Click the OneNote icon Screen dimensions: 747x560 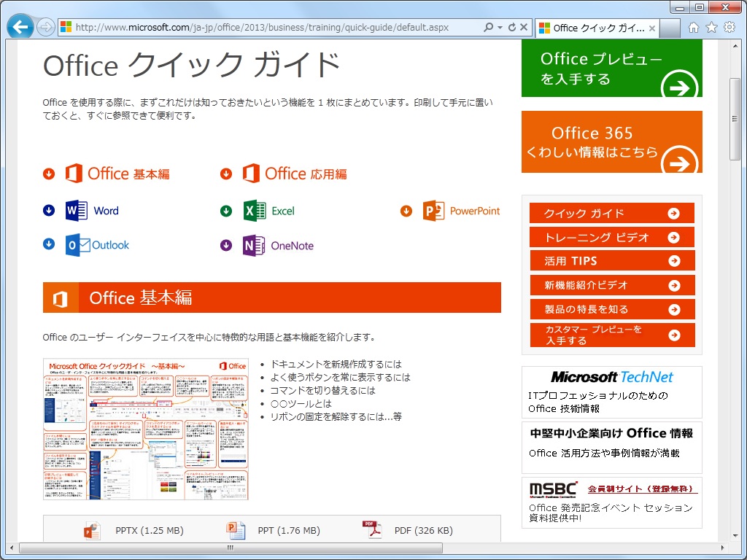(x=255, y=246)
